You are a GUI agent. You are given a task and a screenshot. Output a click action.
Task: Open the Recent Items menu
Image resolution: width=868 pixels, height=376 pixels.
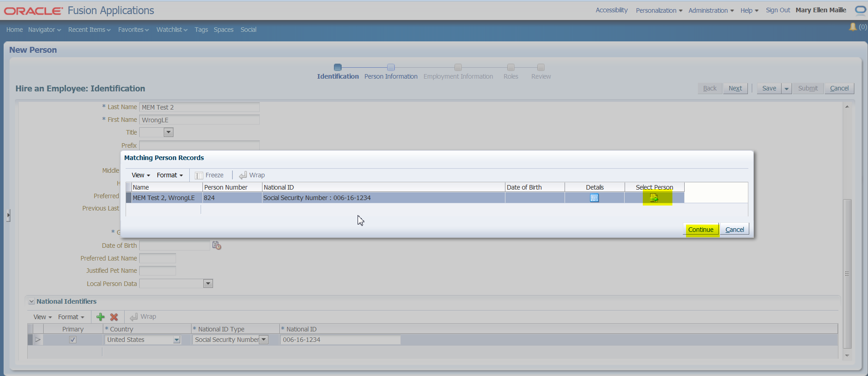point(89,30)
